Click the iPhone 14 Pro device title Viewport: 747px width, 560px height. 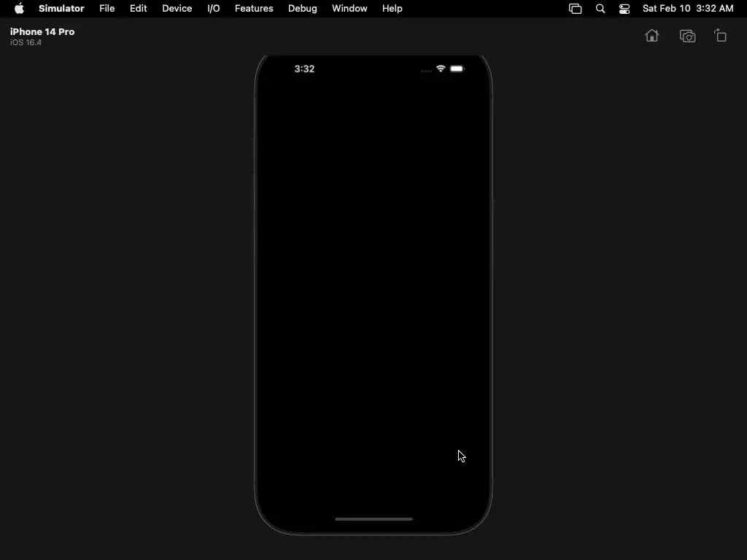[x=42, y=31]
